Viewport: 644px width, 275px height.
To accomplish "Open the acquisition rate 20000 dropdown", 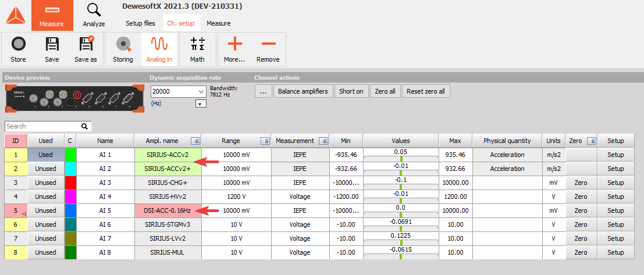I will coord(179,91).
